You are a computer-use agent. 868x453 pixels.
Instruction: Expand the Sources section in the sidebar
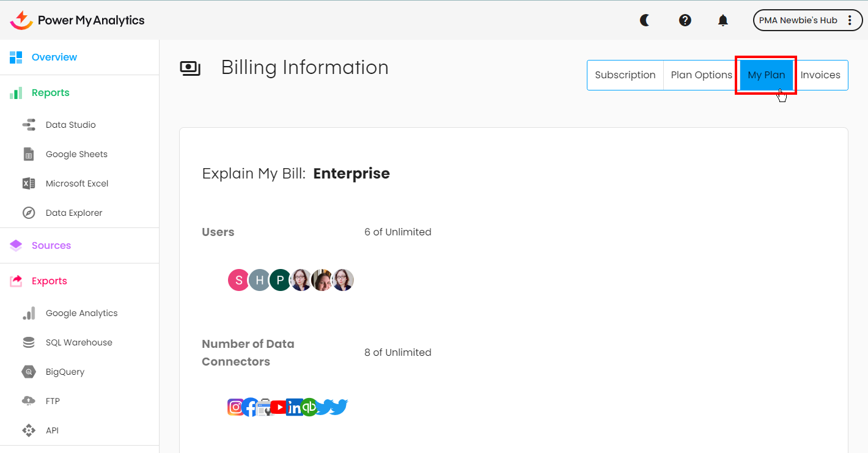pyautogui.click(x=51, y=246)
